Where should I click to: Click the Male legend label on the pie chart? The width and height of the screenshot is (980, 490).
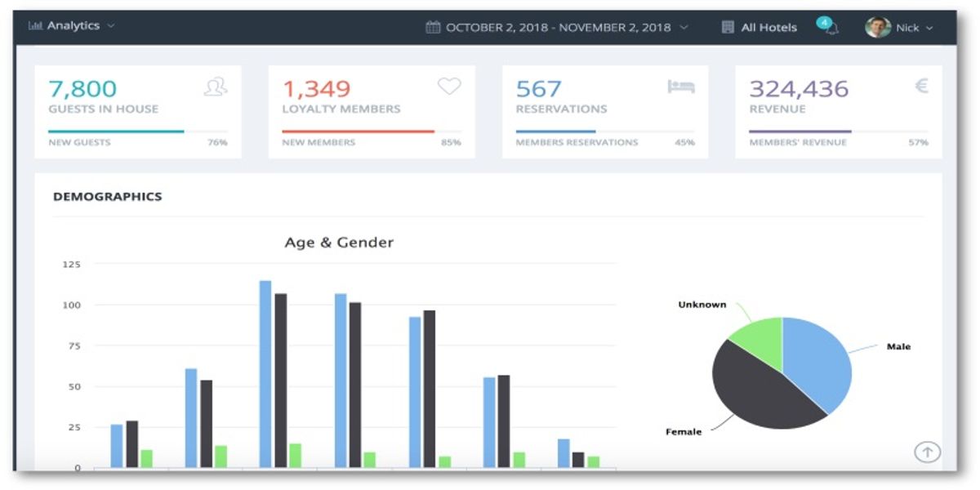point(898,346)
